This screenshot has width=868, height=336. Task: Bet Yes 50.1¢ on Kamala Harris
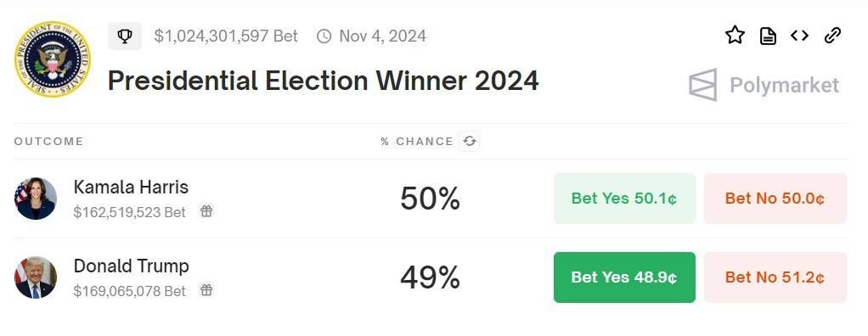tap(624, 199)
